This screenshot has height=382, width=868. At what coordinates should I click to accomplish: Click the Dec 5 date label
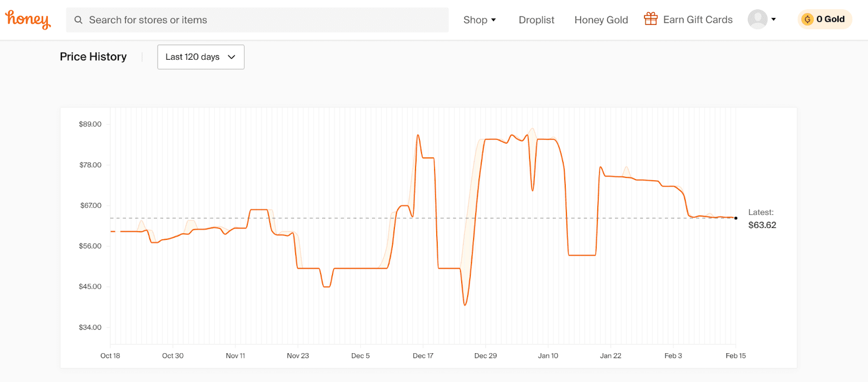point(360,356)
